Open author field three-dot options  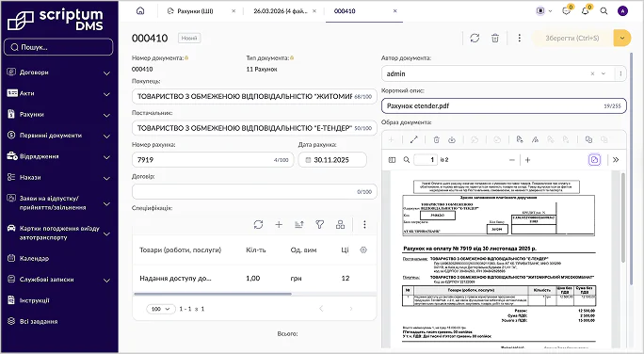pyautogui.click(x=620, y=74)
